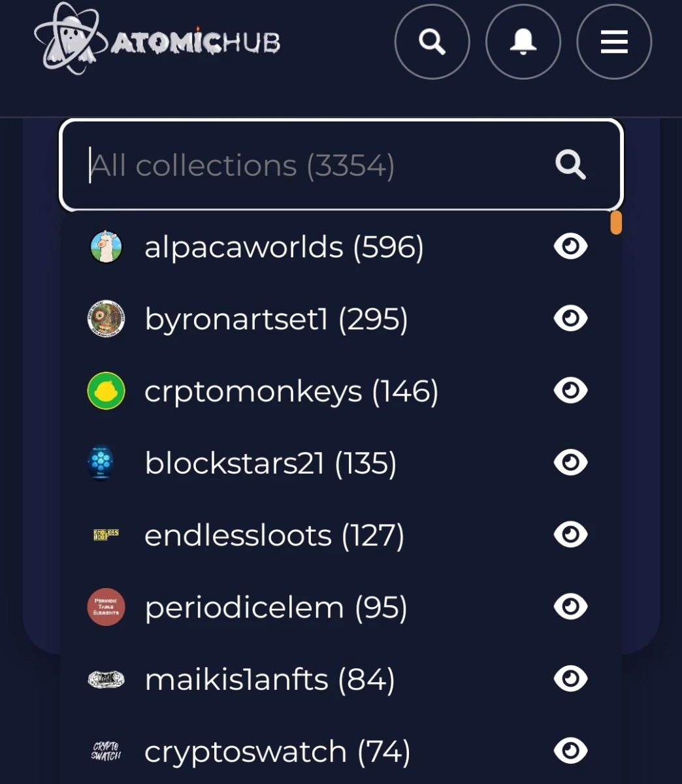The width and height of the screenshot is (682, 784).
Task: Toggle the eye icon for endlessloots
Action: pos(570,534)
